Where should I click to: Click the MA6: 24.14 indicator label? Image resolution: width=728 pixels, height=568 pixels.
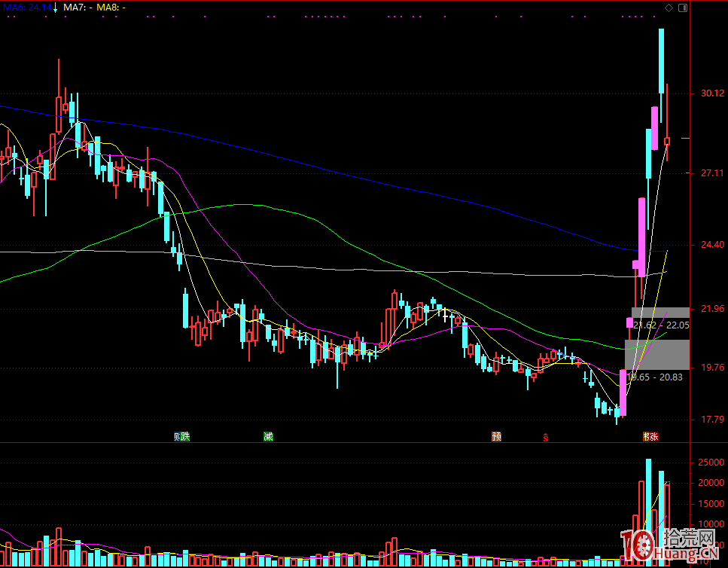(28, 8)
